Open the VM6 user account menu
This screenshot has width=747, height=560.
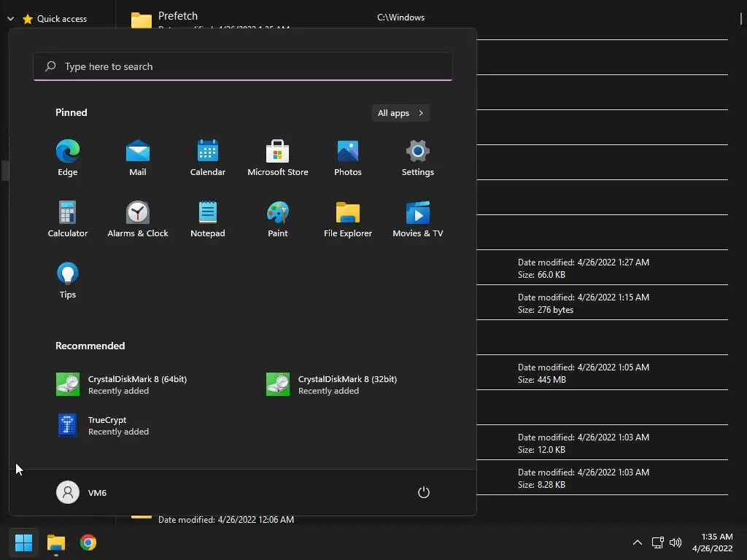tap(82, 492)
